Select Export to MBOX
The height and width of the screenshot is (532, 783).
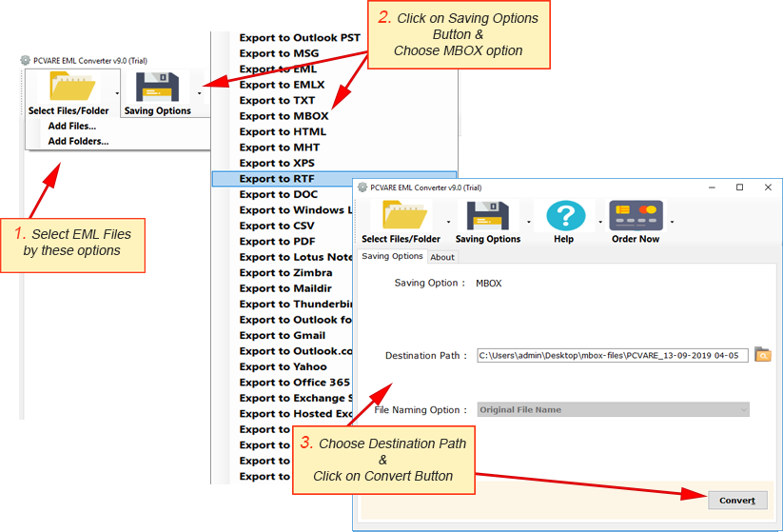coord(284,116)
